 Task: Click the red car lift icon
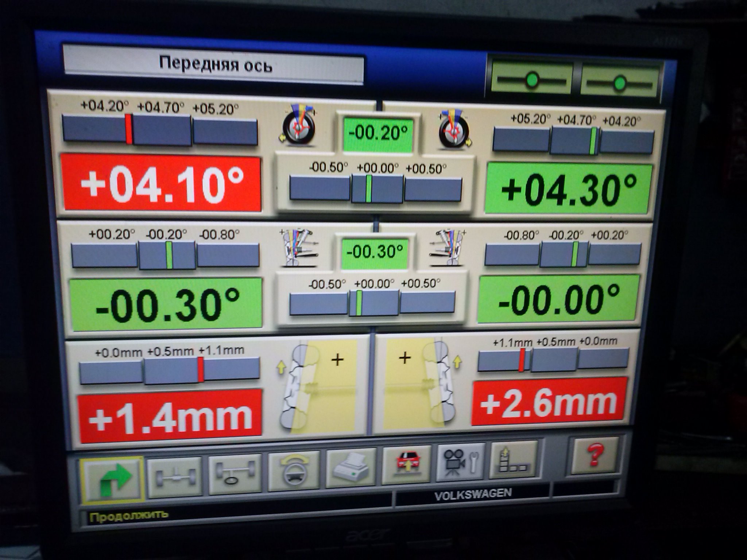[407, 465]
